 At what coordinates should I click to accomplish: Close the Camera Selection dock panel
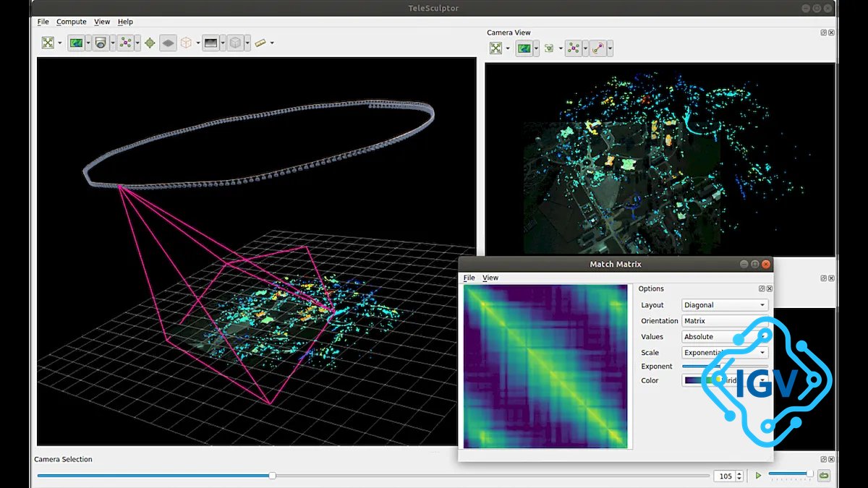(x=831, y=459)
